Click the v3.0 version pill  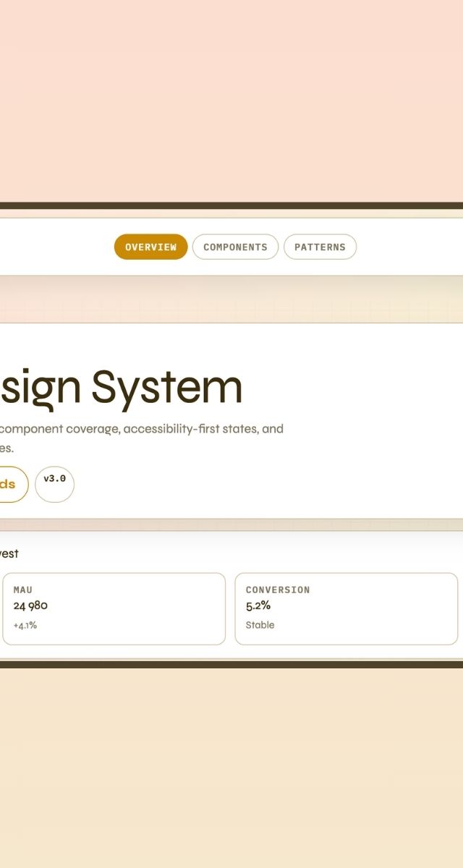click(54, 484)
